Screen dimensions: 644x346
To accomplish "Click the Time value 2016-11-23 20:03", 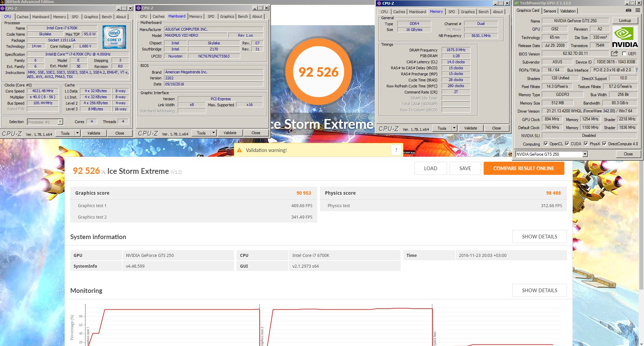I will coord(483,255).
